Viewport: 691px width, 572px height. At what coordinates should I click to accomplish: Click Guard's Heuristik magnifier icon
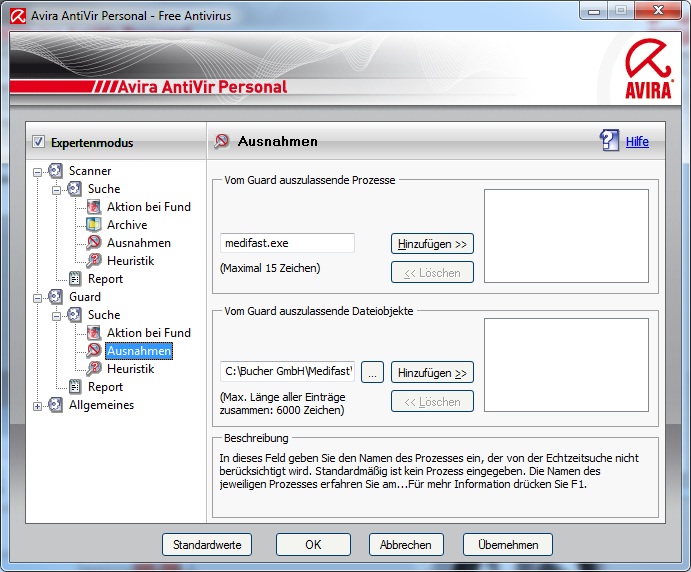click(93, 369)
